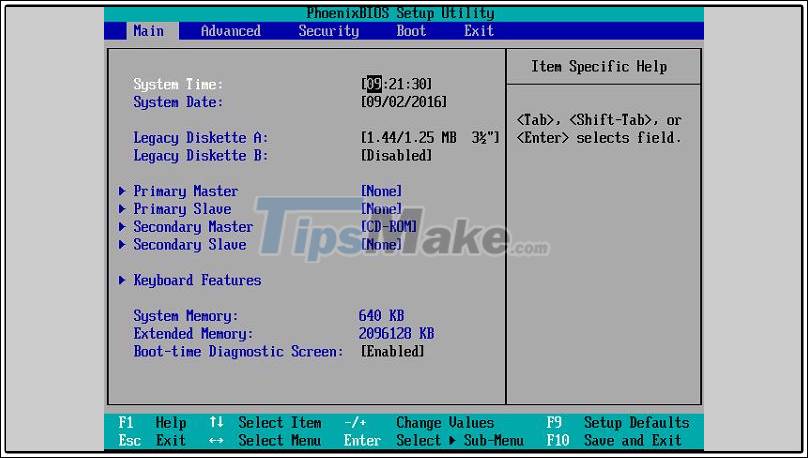This screenshot has width=808, height=458.
Task: Select the System Time hours field
Action: [374, 84]
